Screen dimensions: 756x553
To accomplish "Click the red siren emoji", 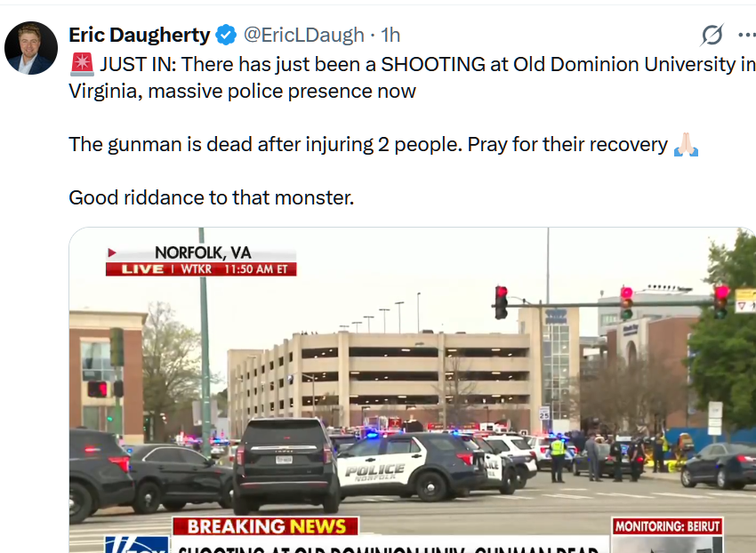I will point(82,65).
